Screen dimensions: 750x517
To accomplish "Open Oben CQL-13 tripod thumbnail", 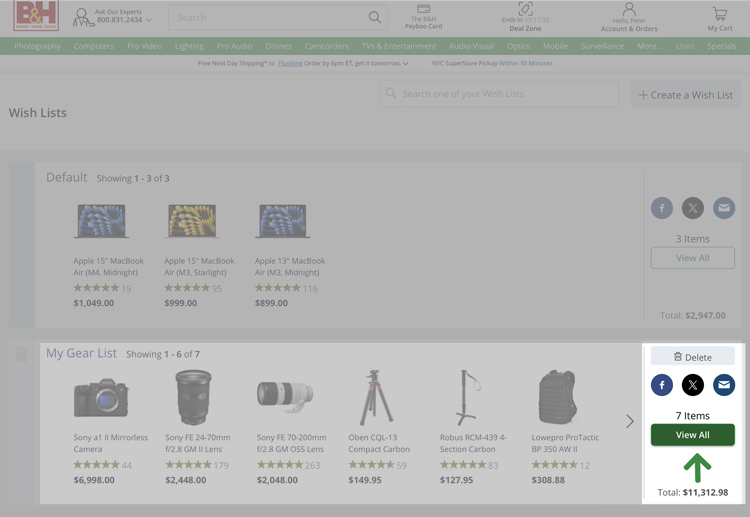I will click(x=376, y=397).
